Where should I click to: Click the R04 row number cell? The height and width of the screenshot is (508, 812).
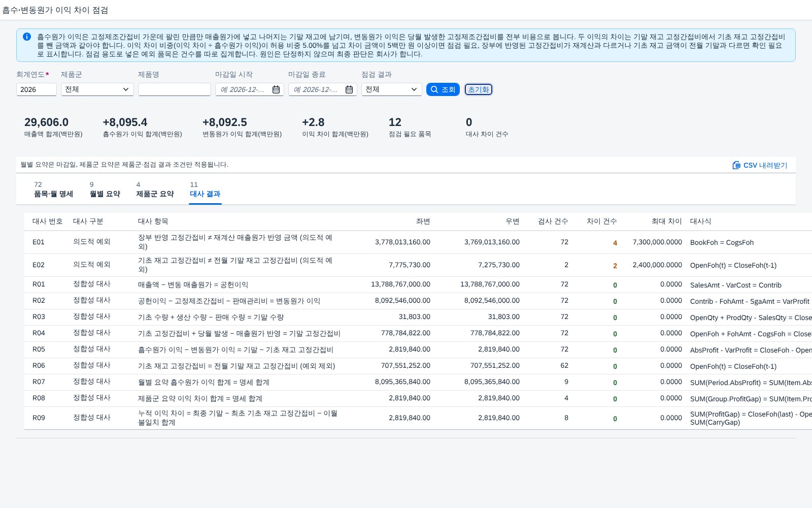click(x=39, y=333)
